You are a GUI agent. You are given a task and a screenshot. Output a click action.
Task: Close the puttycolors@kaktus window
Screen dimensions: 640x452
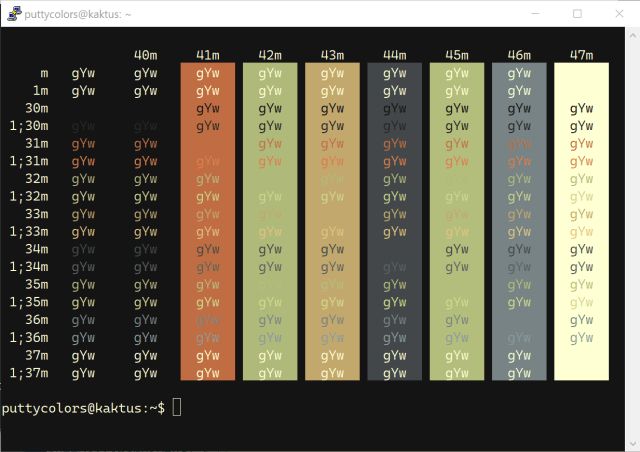coord(620,14)
